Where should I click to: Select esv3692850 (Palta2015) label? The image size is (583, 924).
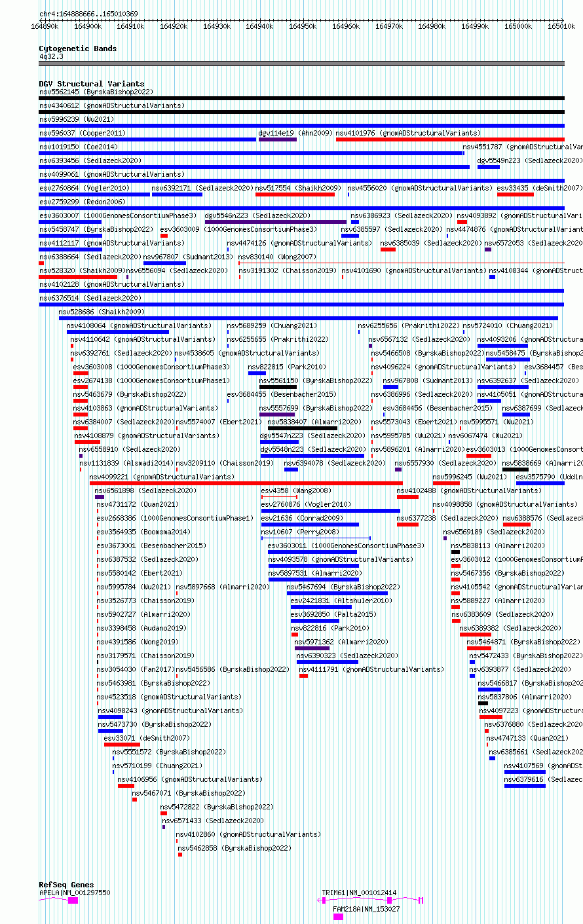[333, 614]
